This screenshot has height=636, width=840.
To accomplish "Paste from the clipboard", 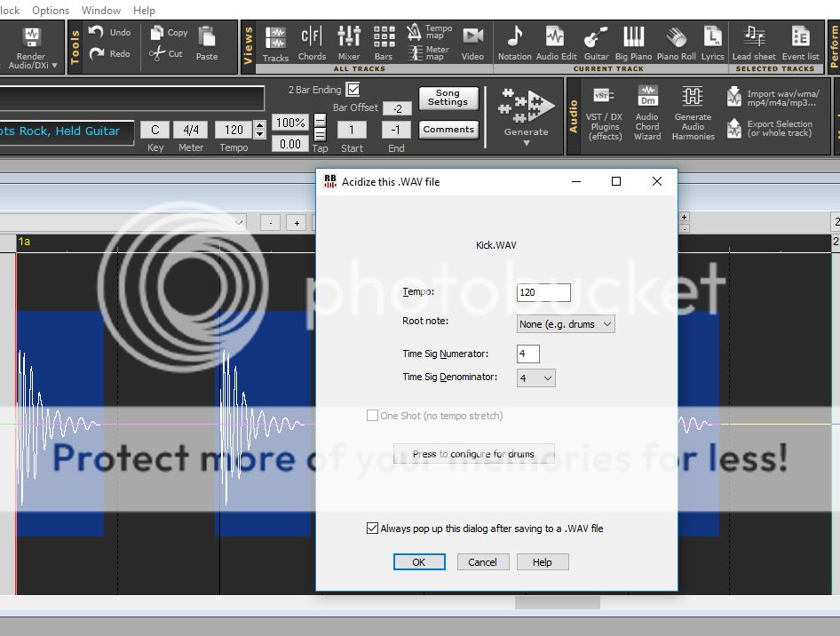I will point(207,44).
